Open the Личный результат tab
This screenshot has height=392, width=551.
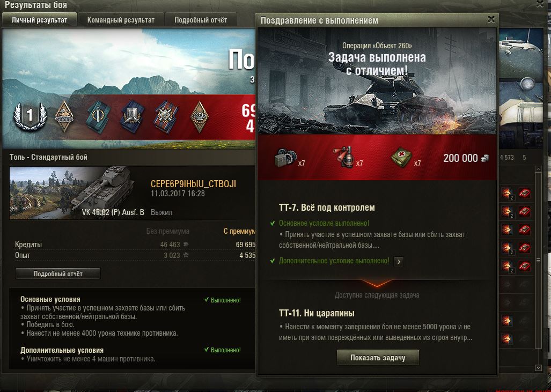[x=39, y=20]
